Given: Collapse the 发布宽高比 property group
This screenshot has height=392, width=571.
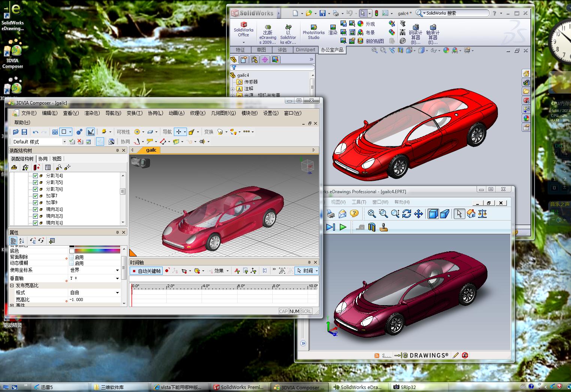Looking at the screenshot, I should (12, 285).
